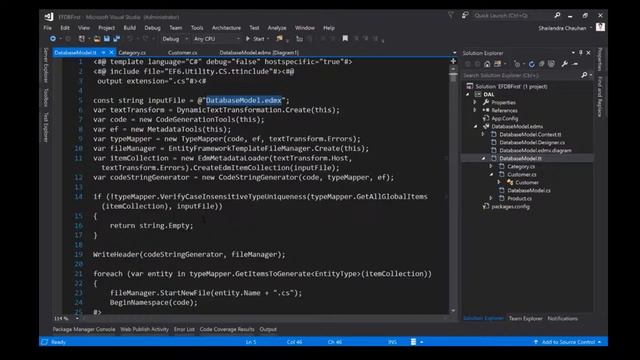
Task: Open the Architecture menu
Action: 226,28
